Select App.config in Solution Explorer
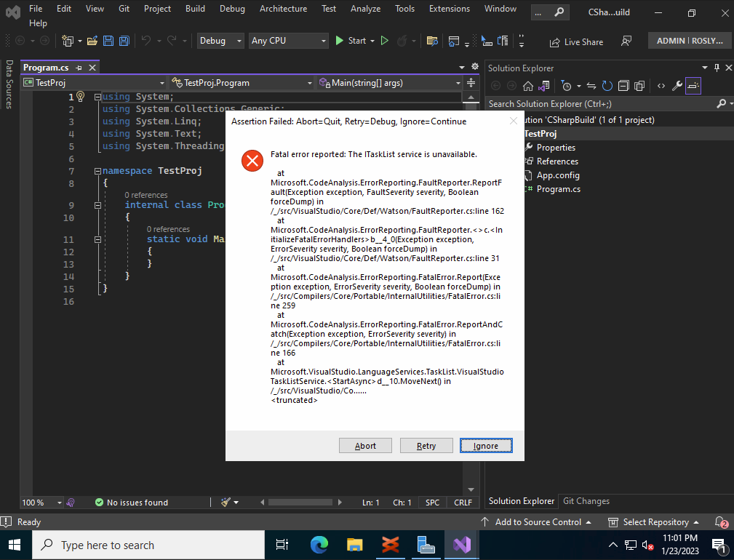734x560 pixels. tap(557, 175)
